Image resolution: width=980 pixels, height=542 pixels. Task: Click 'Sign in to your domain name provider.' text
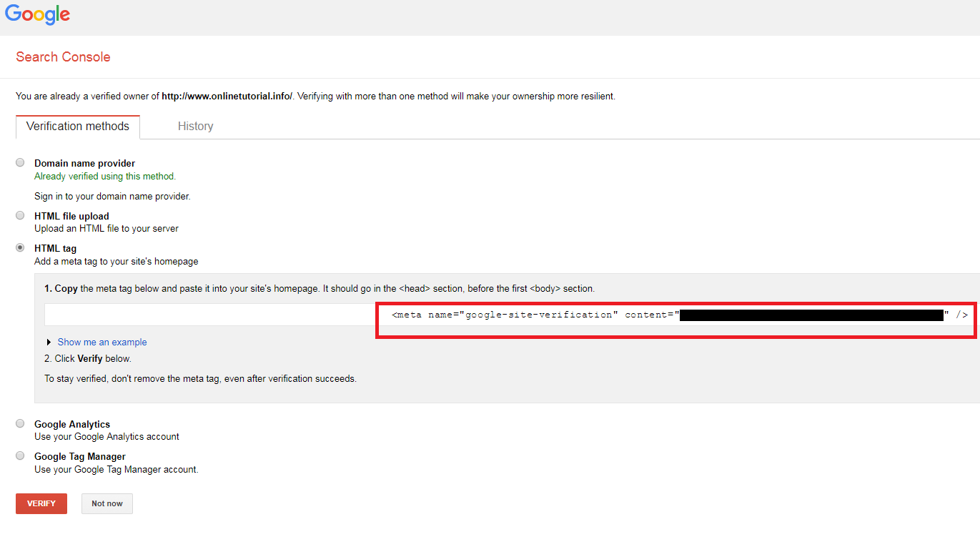(112, 196)
